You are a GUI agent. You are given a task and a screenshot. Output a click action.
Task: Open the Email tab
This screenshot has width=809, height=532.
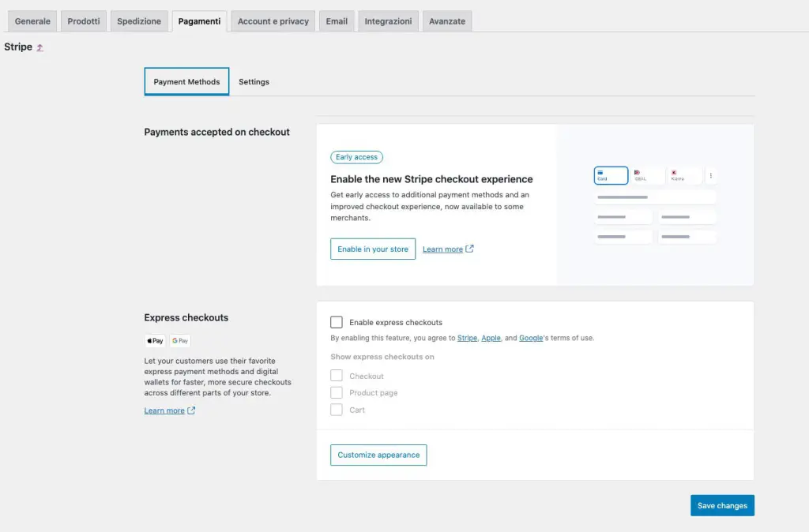pyautogui.click(x=337, y=21)
